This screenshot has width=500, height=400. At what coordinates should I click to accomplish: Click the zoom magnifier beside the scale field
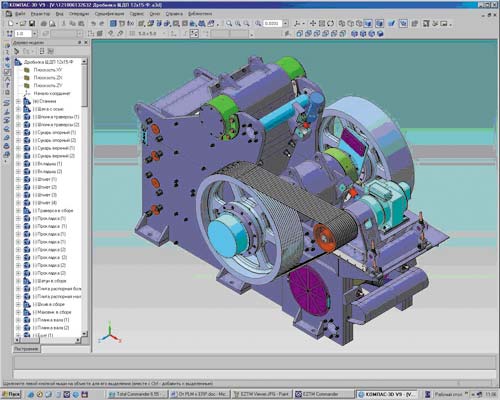coord(258,23)
